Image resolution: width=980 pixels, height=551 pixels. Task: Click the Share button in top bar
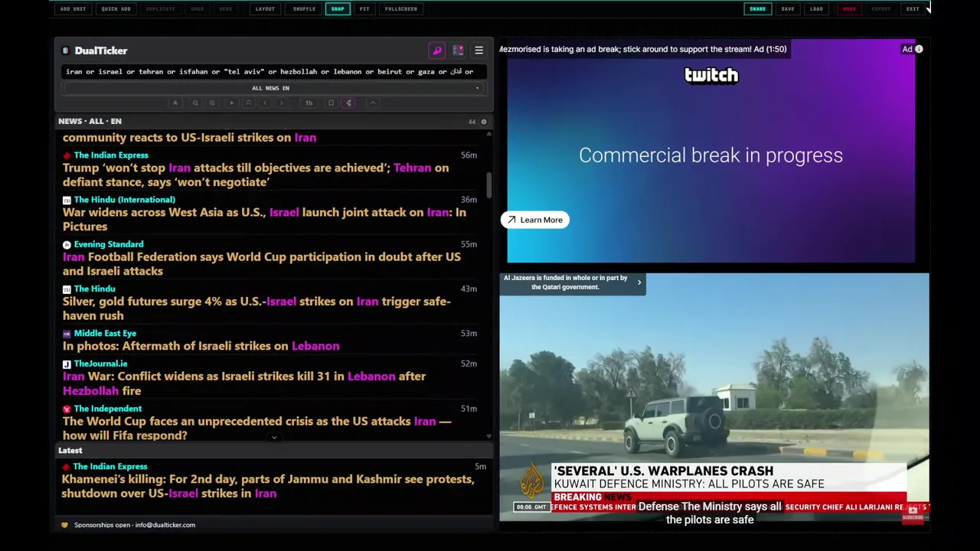757,9
